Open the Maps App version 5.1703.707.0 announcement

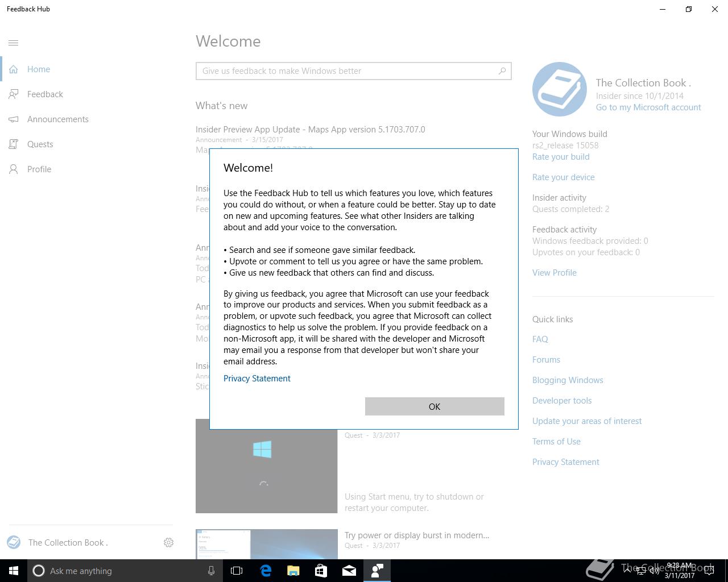(311, 130)
